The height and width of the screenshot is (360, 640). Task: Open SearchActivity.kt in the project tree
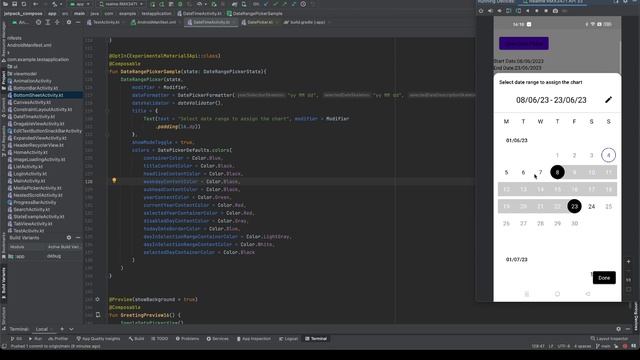pos(31,209)
